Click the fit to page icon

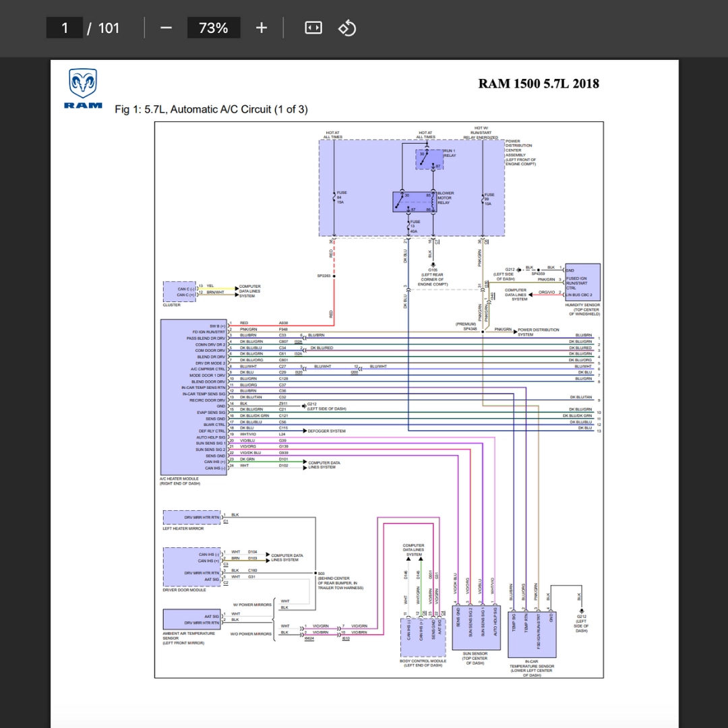(x=313, y=28)
